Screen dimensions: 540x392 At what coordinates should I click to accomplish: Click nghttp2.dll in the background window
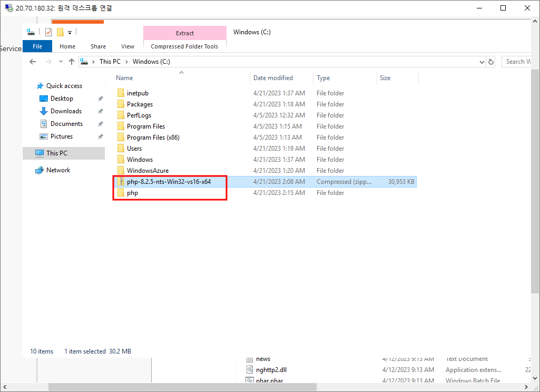click(271, 370)
